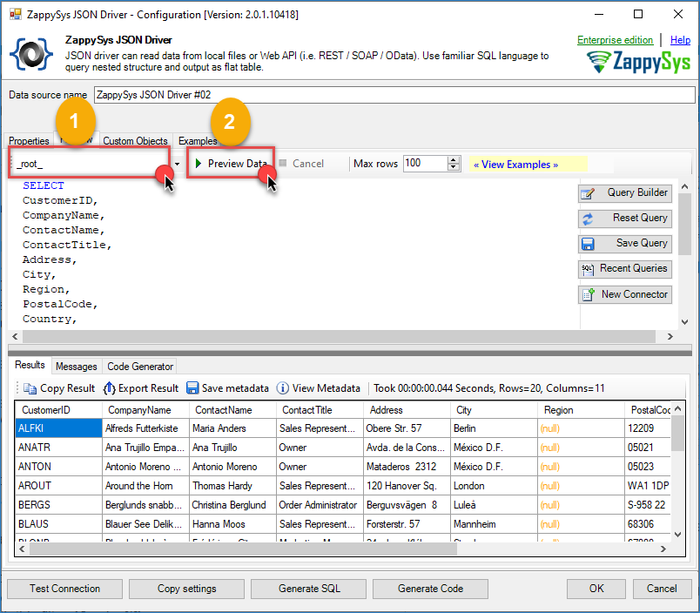The height and width of the screenshot is (613, 700).
Task: Open the Help link
Action: click(680, 40)
